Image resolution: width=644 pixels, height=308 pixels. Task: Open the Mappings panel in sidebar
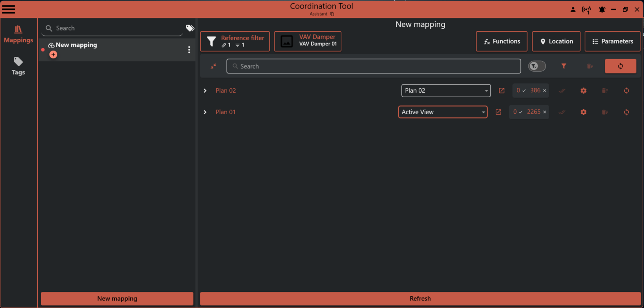[18, 34]
